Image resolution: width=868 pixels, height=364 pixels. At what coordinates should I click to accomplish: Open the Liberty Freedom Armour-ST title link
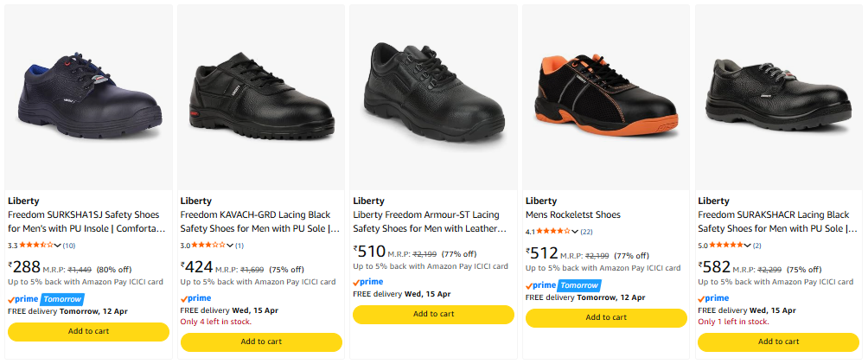click(x=430, y=221)
